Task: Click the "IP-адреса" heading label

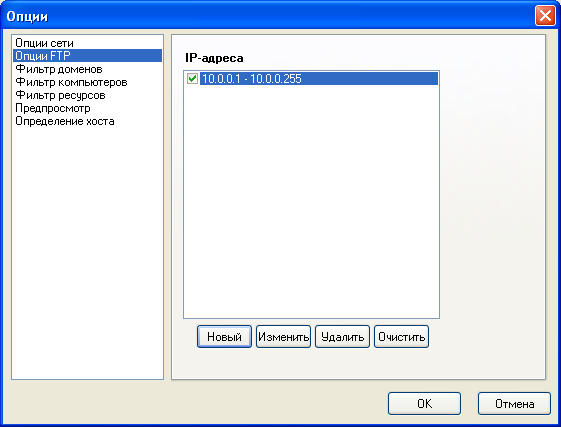Action: [214, 58]
